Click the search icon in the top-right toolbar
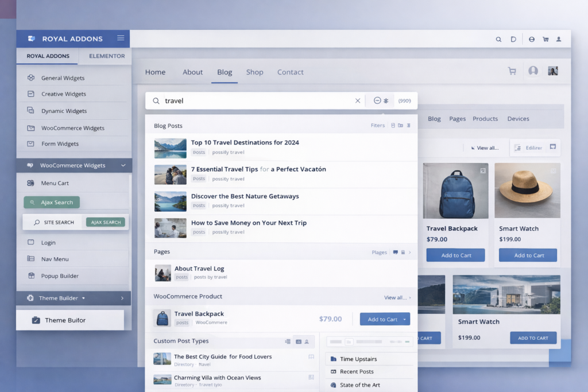Image resolution: width=588 pixels, height=392 pixels. [498, 39]
